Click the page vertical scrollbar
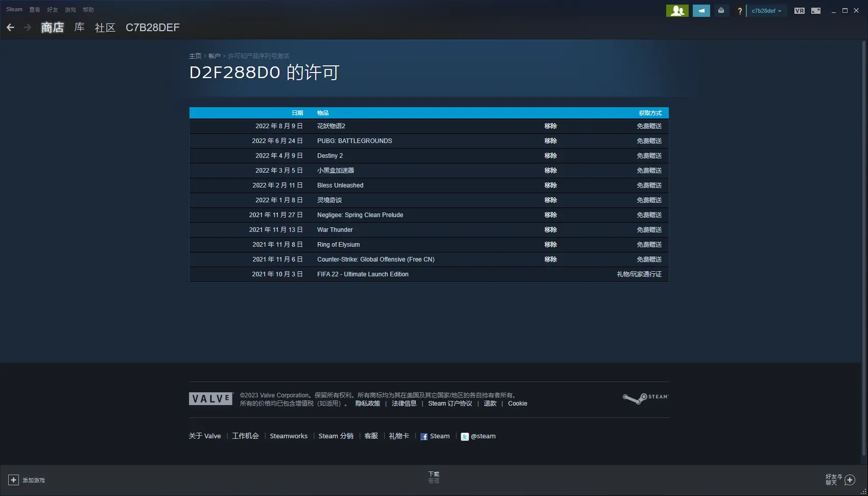The height and width of the screenshot is (496, 868). (x=864, y=248)
